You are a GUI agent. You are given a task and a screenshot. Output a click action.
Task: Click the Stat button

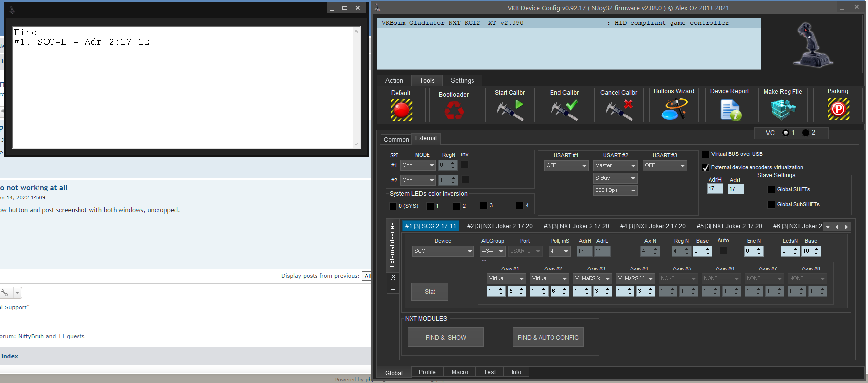[430, 292]
